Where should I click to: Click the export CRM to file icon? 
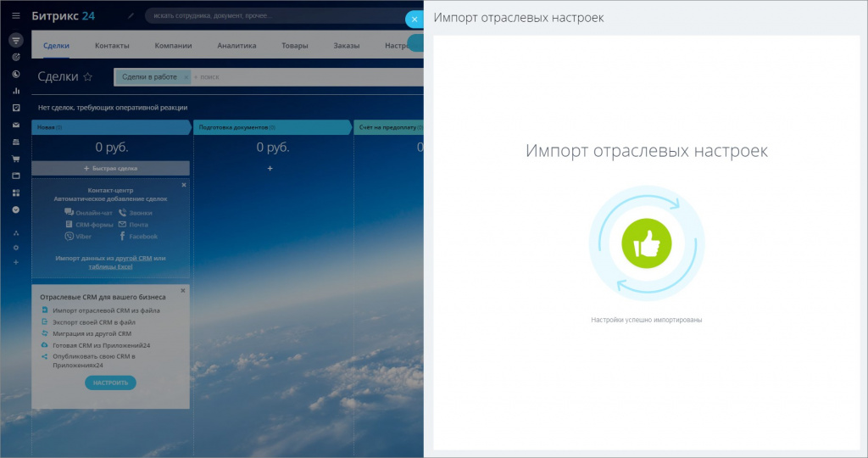(x=45, y=321)
